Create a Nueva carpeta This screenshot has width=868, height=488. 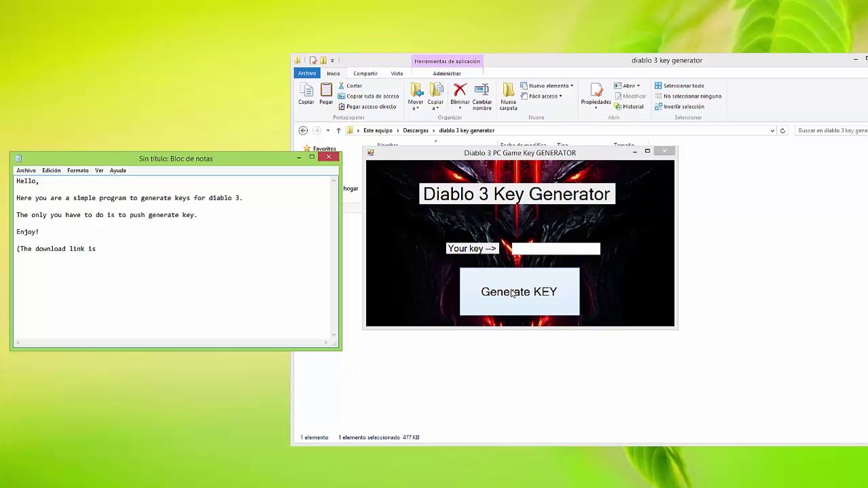pos(509,97)
